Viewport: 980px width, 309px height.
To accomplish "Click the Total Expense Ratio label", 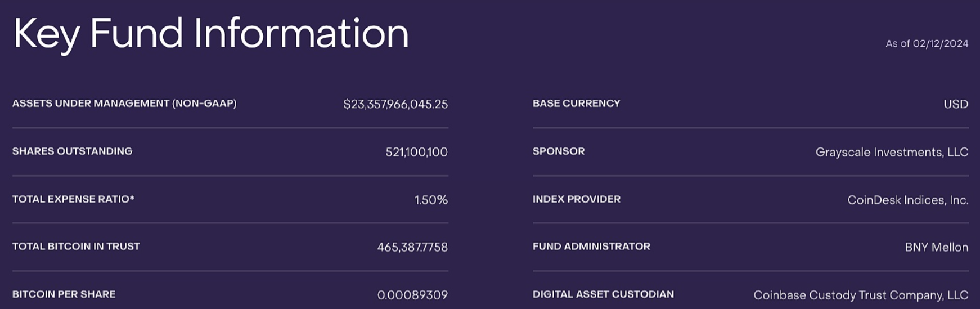I will coord(73,199).
